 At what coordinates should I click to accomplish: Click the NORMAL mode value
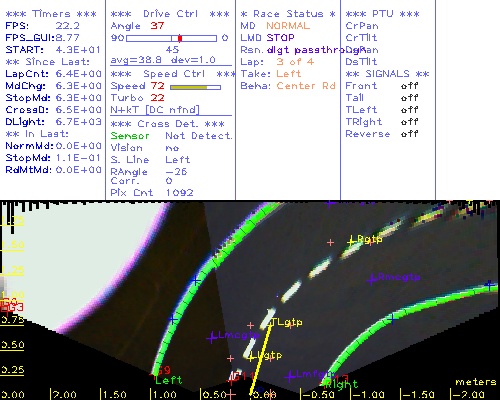pos(288,26)
